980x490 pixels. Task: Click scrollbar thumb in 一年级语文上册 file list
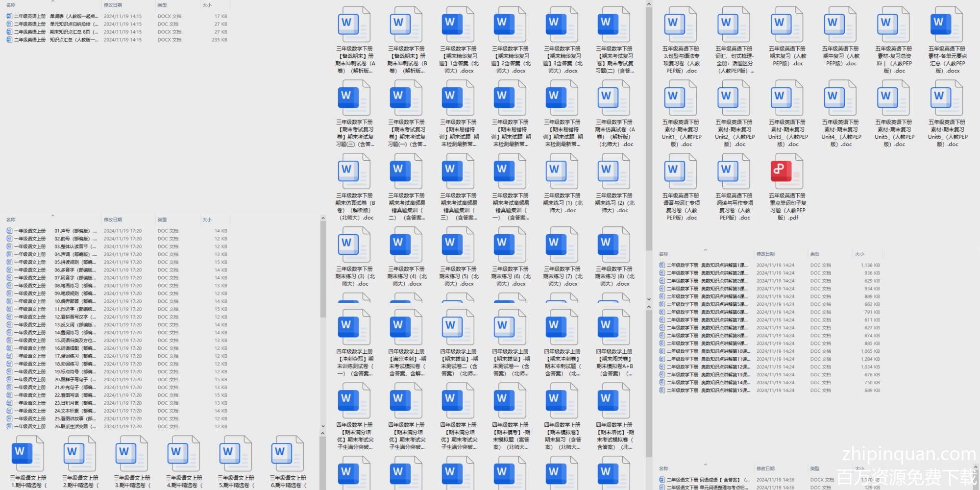point(323,269)
